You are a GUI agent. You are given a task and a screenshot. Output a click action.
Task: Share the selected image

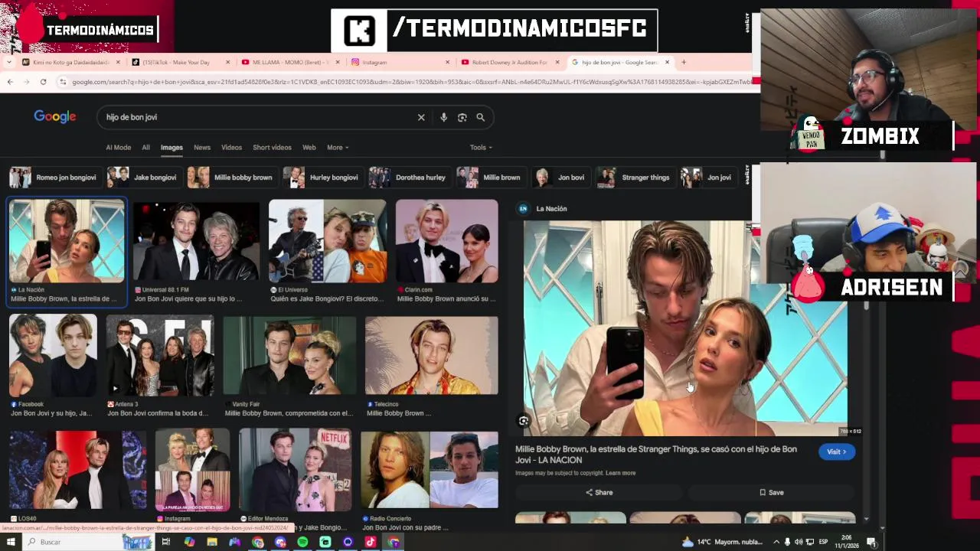[599, 493]
